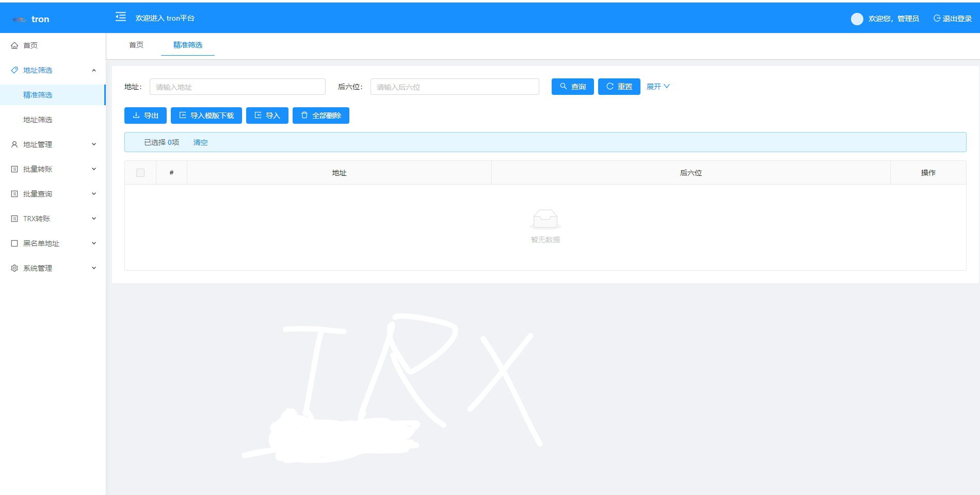The image size is (980, 495).
Task: Switch to the 首页 tab
Action: click(136, 45)
